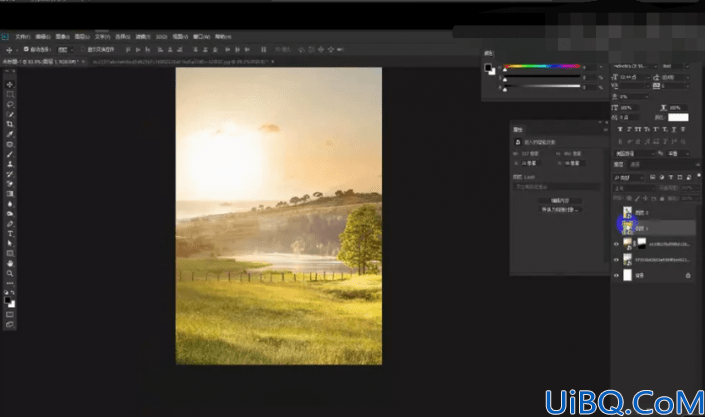Open the font style dropdown
Screen dimensions: 705x417
(x=676, y=66)
